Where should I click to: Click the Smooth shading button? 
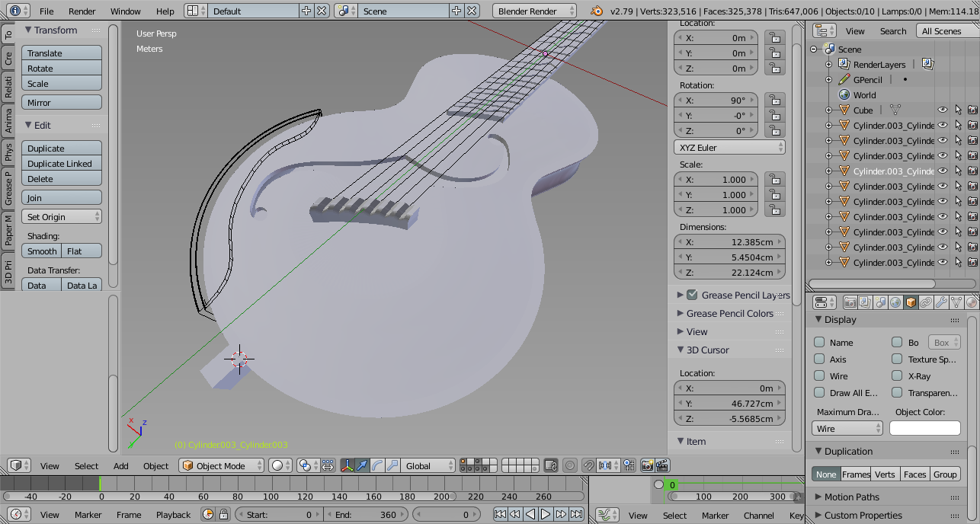coord(42,251)
